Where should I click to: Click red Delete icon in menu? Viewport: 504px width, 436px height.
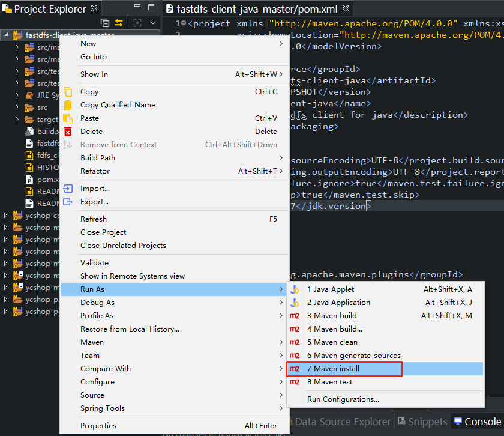click(68, 132)
